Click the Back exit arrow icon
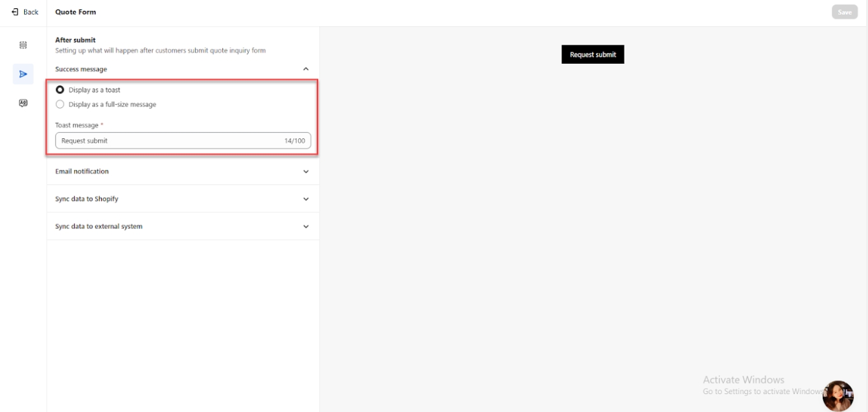 tap(15, 12)
